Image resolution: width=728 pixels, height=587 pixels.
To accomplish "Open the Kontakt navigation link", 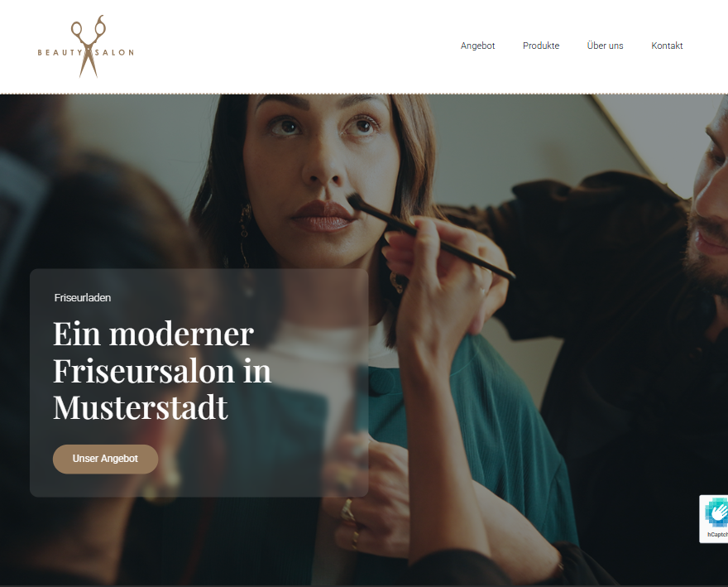I will pos(667,46).
